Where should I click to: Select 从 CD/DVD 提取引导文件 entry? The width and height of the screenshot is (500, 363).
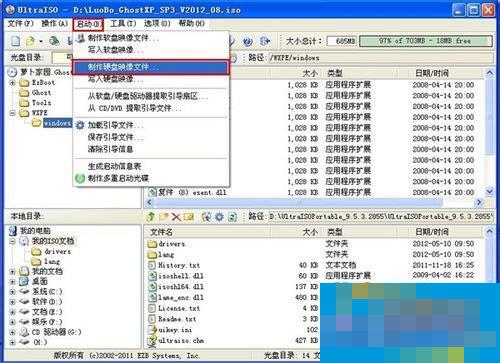(151, 108)
